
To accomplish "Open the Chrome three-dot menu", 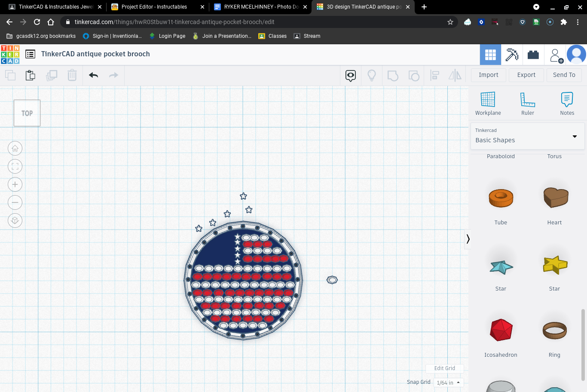I will point(578,22).
